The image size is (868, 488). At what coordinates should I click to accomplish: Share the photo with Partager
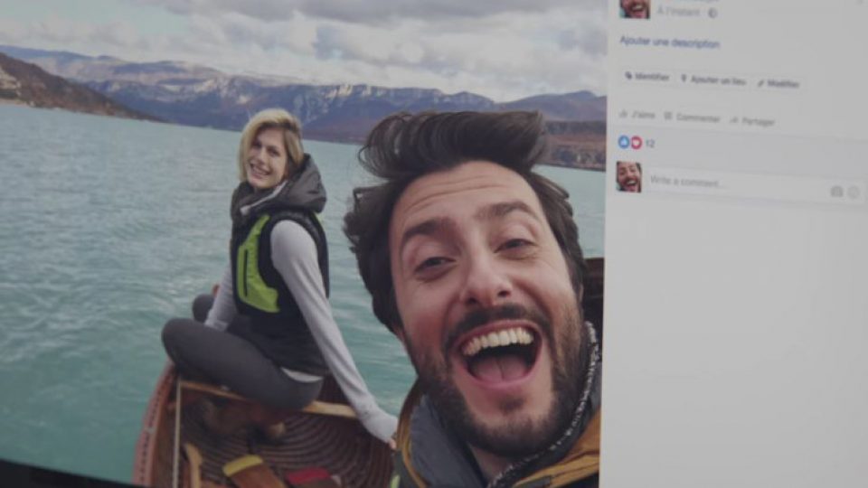753,120
